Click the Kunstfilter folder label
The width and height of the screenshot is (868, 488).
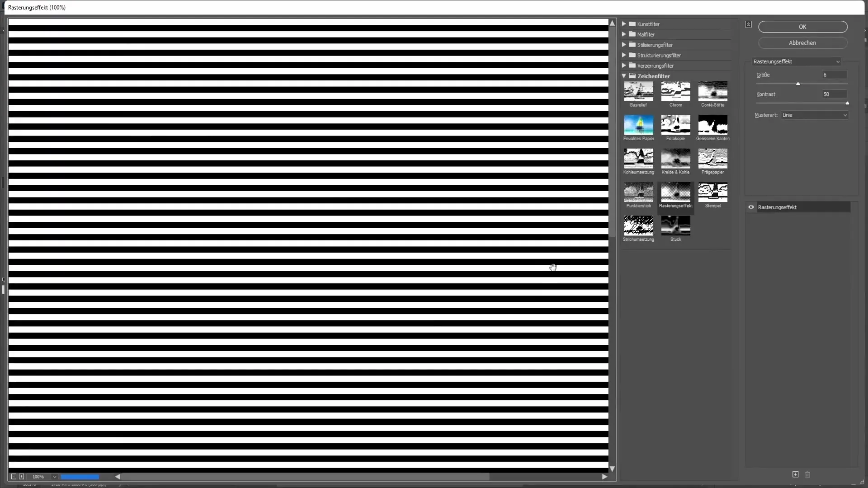[648, 24]
